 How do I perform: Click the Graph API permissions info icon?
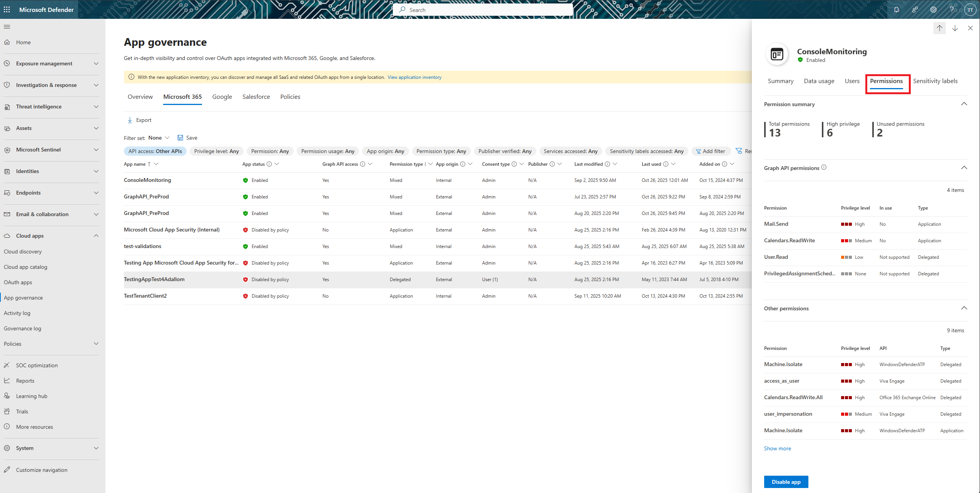824,167
